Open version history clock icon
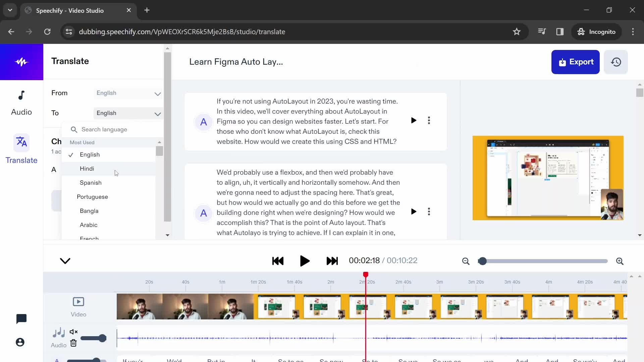The image size is (644, 362). tap(616, 62)
